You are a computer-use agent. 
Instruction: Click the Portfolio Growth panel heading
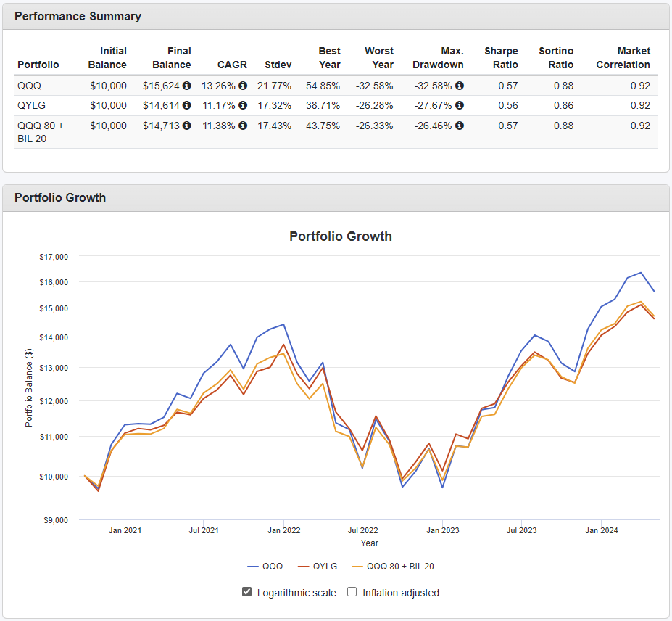[x=60, y=197]
